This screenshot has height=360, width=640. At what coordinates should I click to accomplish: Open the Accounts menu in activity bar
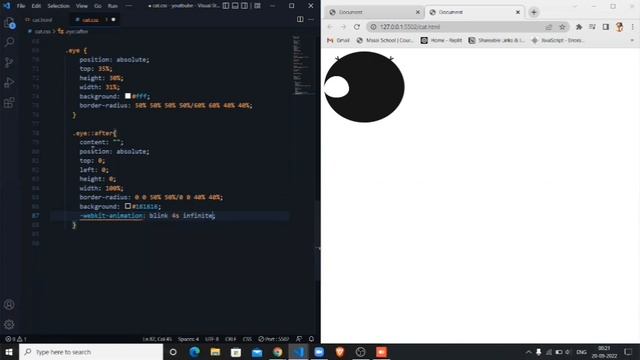(x=9, y=304)
